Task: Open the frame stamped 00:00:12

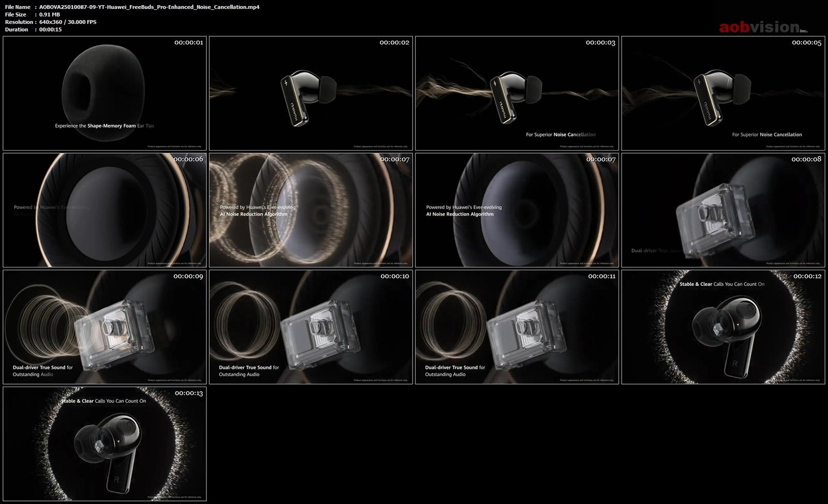Action: tap(723, 327)
